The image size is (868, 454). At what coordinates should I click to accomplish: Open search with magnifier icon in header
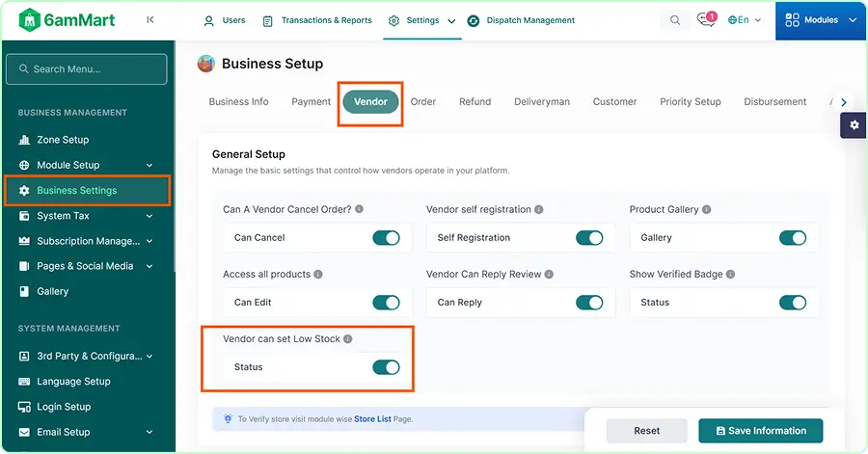point(675,20)
